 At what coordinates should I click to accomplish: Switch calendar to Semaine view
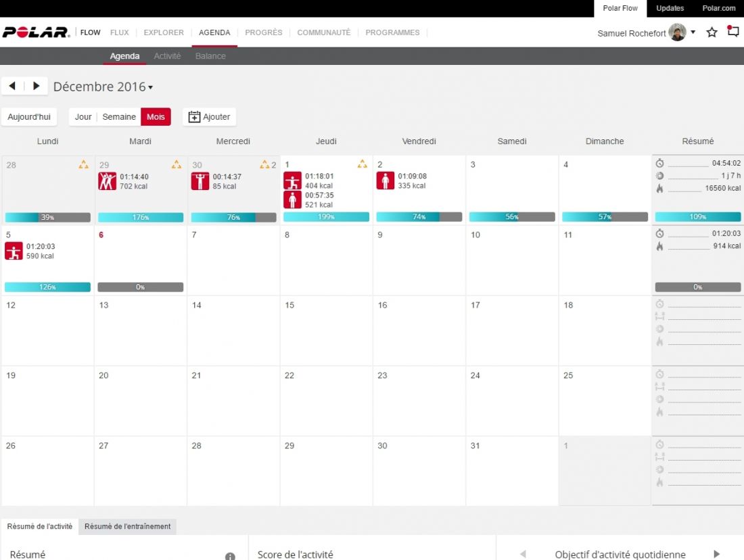[x=119, y=117]
